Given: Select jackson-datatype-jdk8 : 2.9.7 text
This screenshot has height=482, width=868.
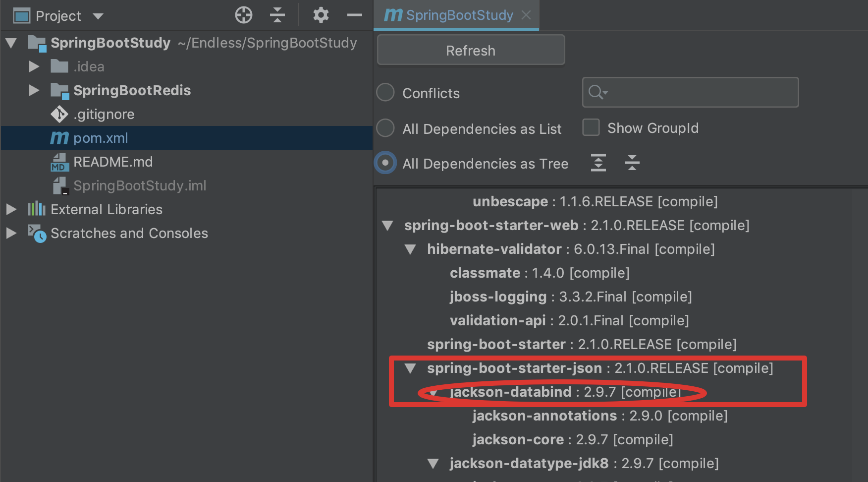Looking at the screenshot, I should click(584, 463).
